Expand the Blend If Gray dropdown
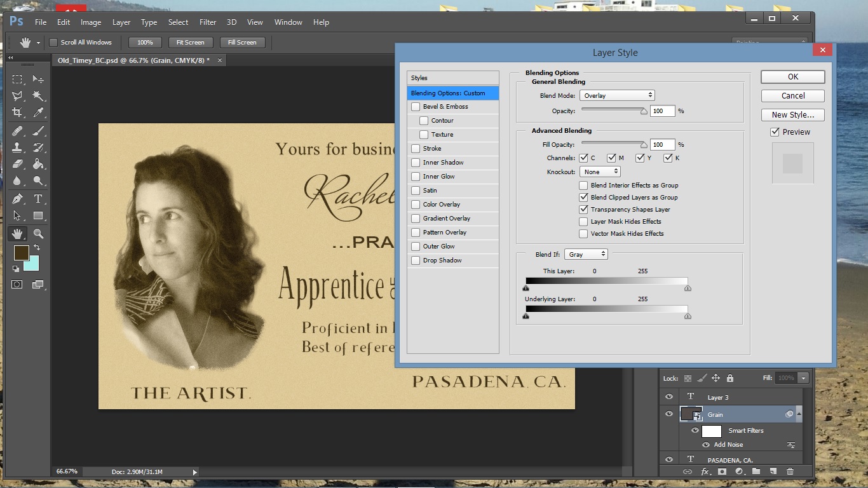Viewport: 868px width, 488px height. point(586,254)
